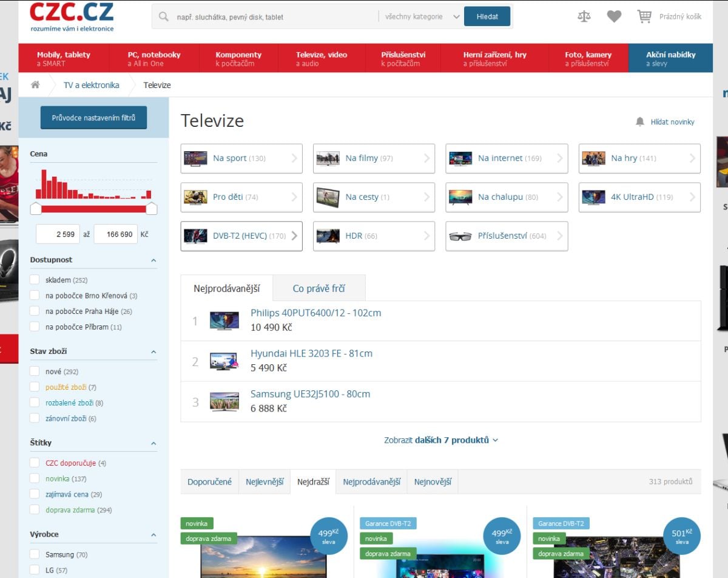Image resolution: width=728 pixels, height=578 pixels.
Task: Open the Příslušenství glasses category tile
Action: (x=507, y=236)
